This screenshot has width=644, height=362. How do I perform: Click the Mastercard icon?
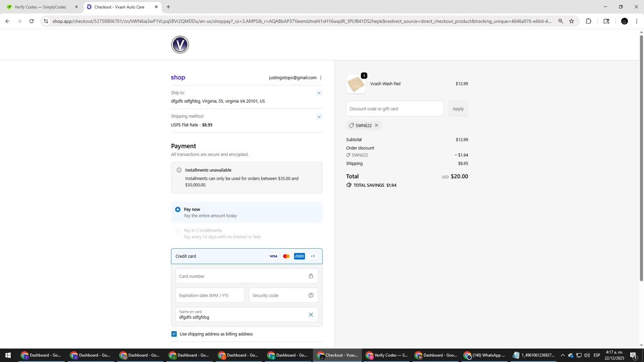pos(286,256)
